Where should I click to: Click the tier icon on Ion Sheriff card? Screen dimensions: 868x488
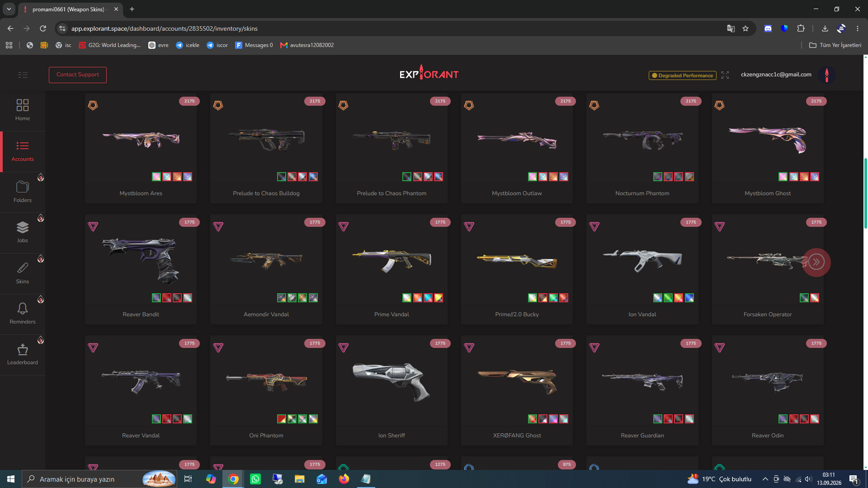coord(344,348)
